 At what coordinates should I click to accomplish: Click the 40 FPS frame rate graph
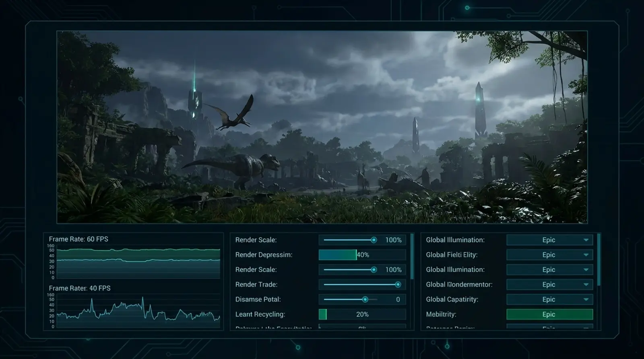click(138, 312)
